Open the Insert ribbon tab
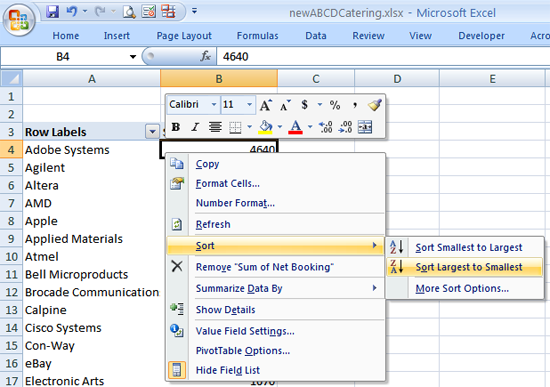The height and width of the screenshot is (387, 550). [117, 36]
